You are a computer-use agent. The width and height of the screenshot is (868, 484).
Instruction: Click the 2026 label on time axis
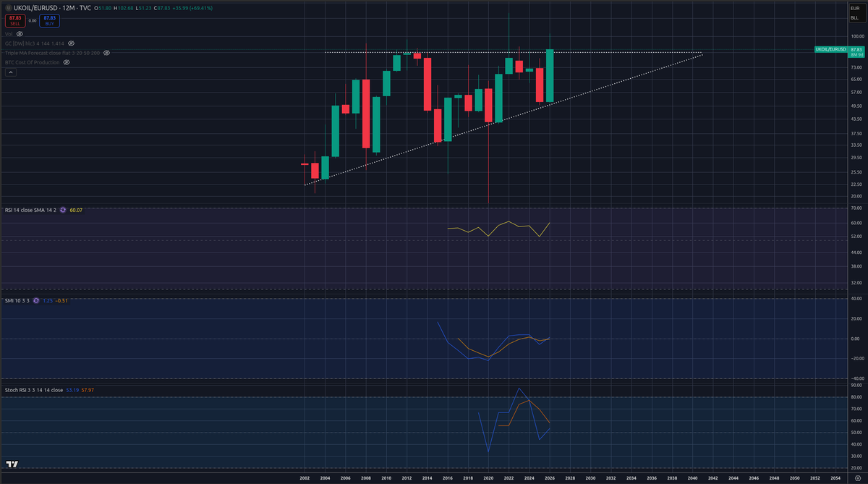pyautogui.click(x=550, y=478)
